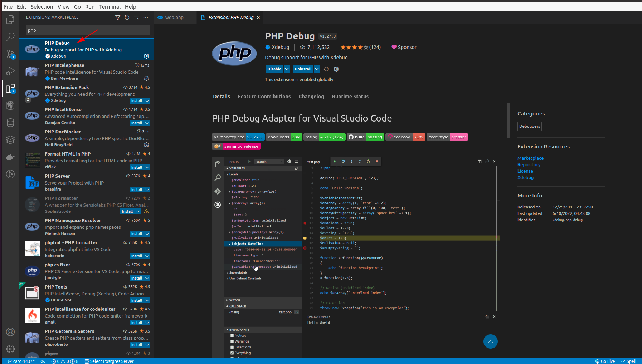Screen dimensions: 642x364
Task: Open Uninstall dropdown arrow
Action: coord(317,69)
